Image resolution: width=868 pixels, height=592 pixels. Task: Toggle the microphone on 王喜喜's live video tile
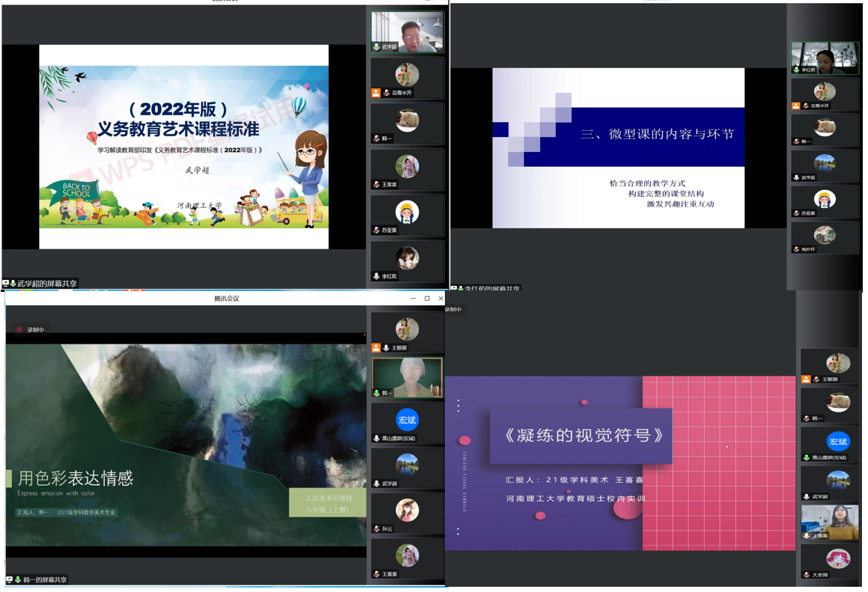(x=806, y=536)
